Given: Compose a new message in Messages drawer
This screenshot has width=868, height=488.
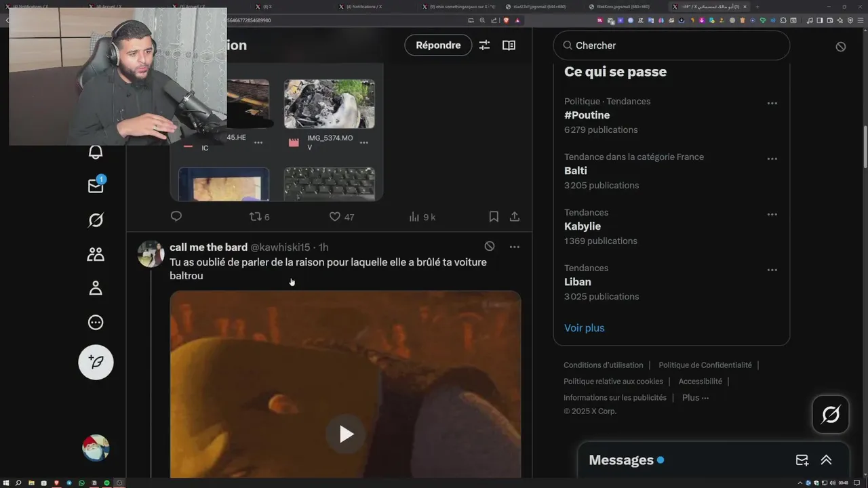Looking at the screenshot, I should (802, 460).
